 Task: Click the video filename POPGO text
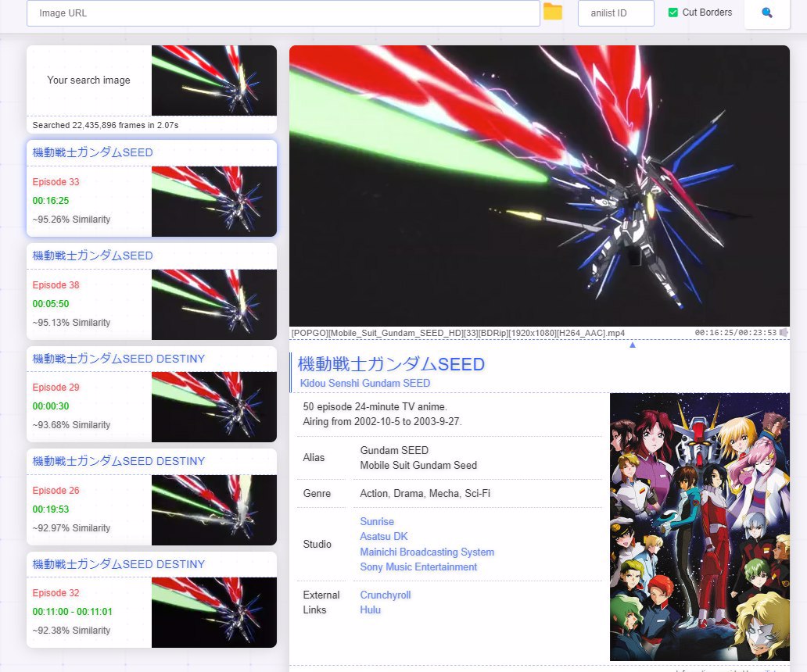pyautogui.click(x=458, y=333)
